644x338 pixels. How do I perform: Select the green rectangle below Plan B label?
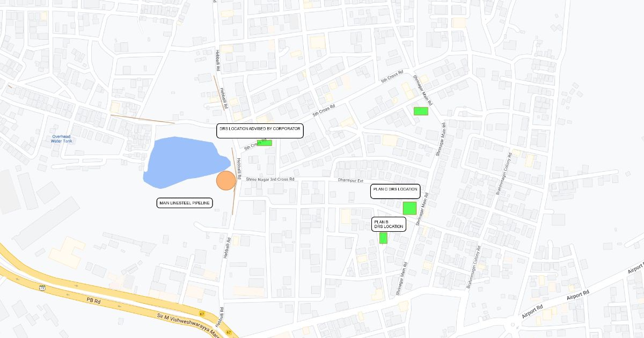pos(383,238)
